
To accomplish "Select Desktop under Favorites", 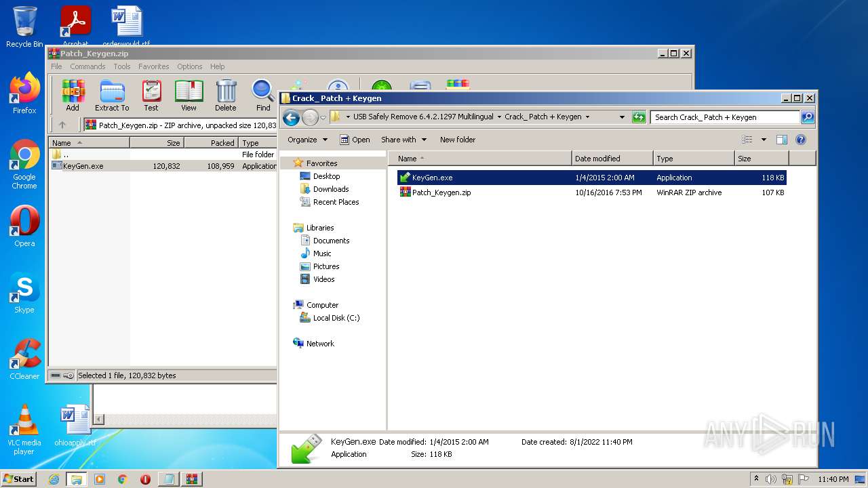I will point(326,176).
